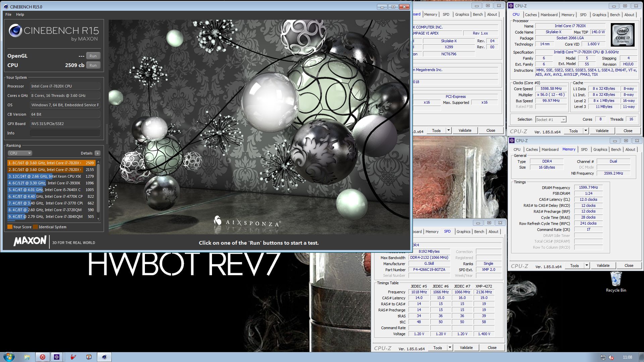Select ranking entry Xeon X5650 12C/24T
Viewport: 644px width, 362px height.
tap(51, 176)
